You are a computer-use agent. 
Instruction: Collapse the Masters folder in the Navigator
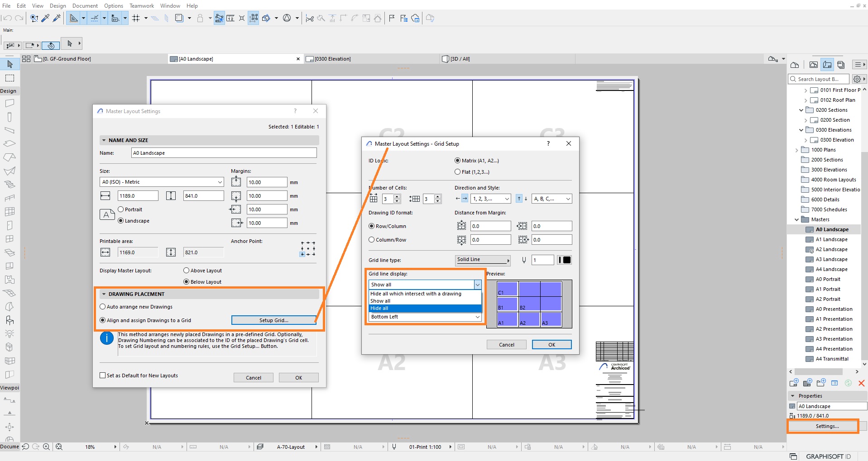pyautogui.click(x=797, y=219)
